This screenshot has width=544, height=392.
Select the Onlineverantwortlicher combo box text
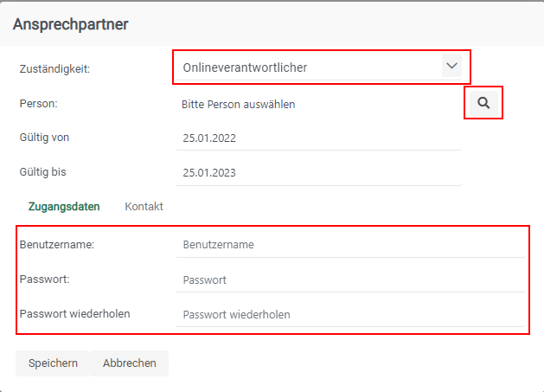(245, 67)
